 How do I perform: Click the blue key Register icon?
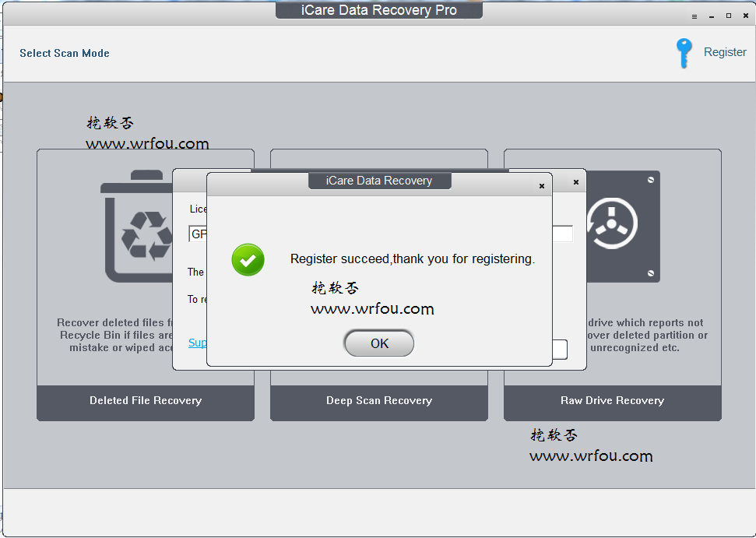pyautogui.click(x=684, y=53)
